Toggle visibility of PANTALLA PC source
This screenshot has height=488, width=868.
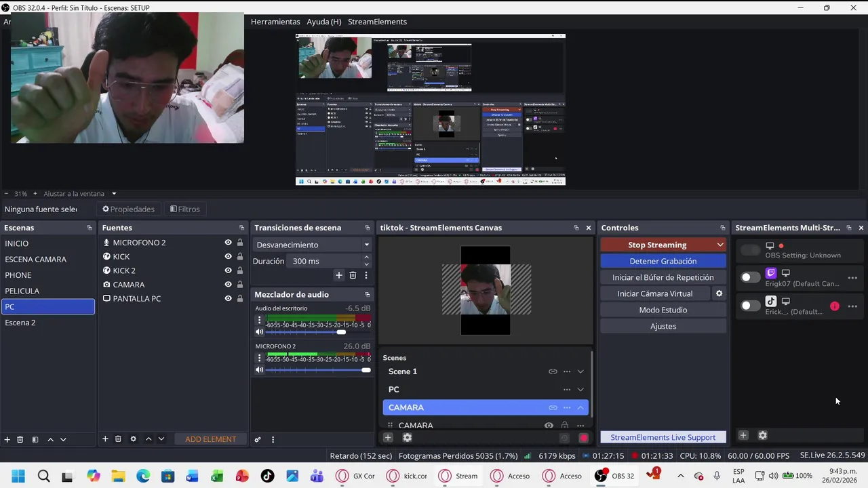tap(229, 299)
